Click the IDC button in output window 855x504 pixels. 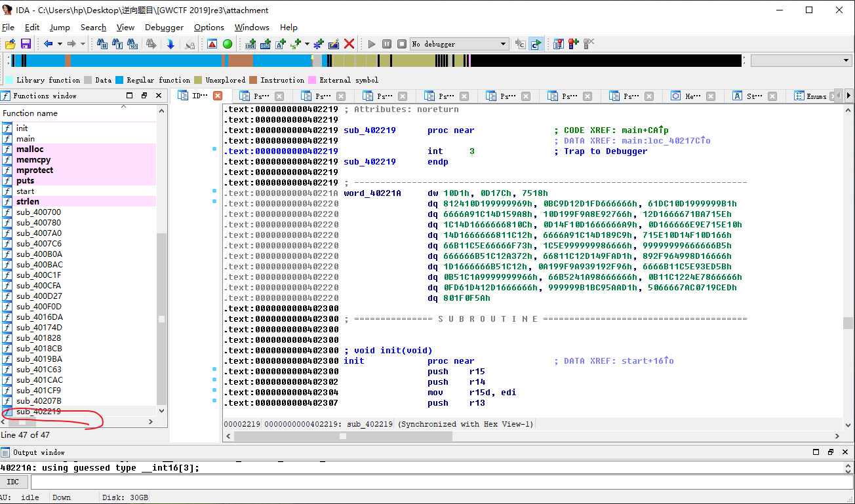pos(13,482)
